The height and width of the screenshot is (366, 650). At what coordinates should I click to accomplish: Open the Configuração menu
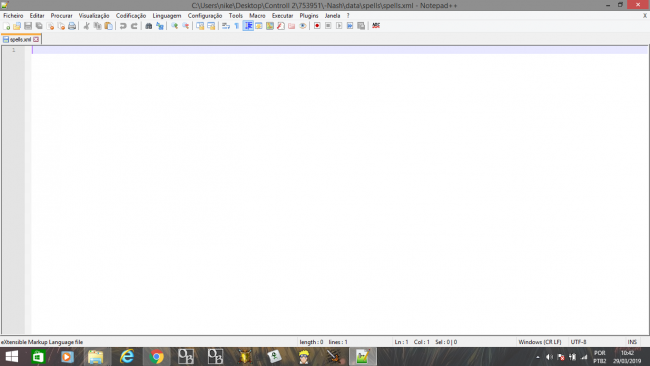click(205, 16)
